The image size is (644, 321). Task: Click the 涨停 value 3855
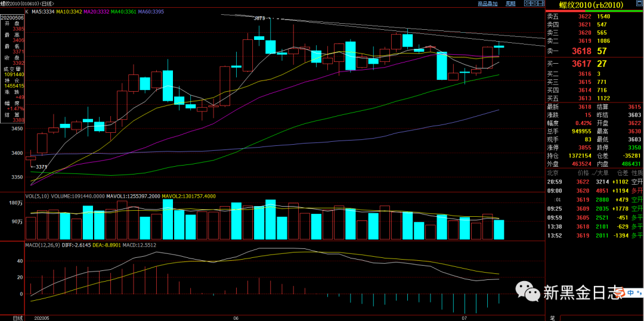coord(585,148)
